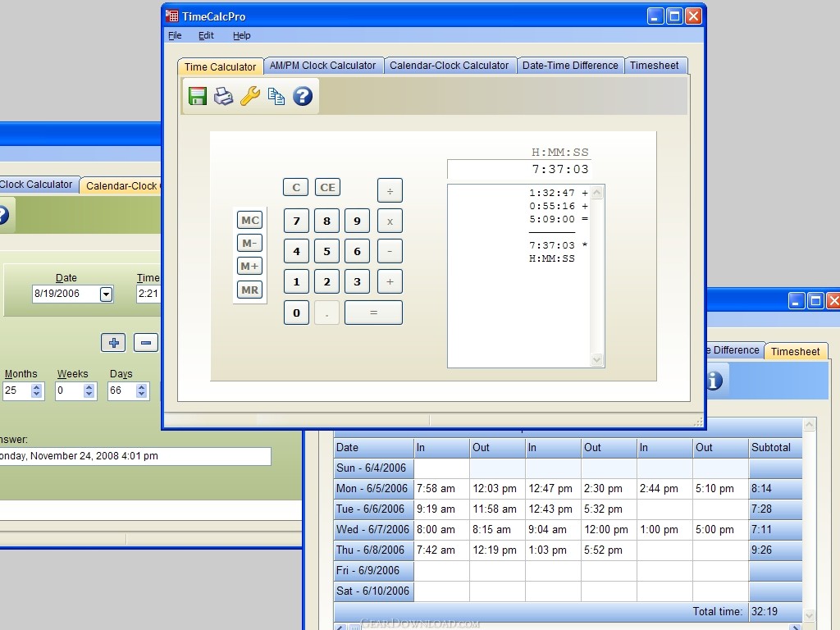Click the subtract operator button
This screenshot has height=630, width=840.
390,251
